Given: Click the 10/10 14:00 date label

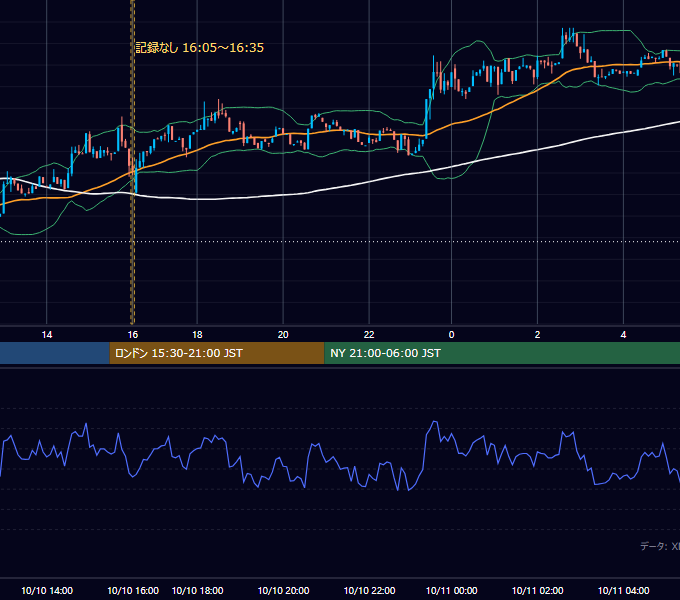Looking at the screenshot, I should tap(47, 590).
